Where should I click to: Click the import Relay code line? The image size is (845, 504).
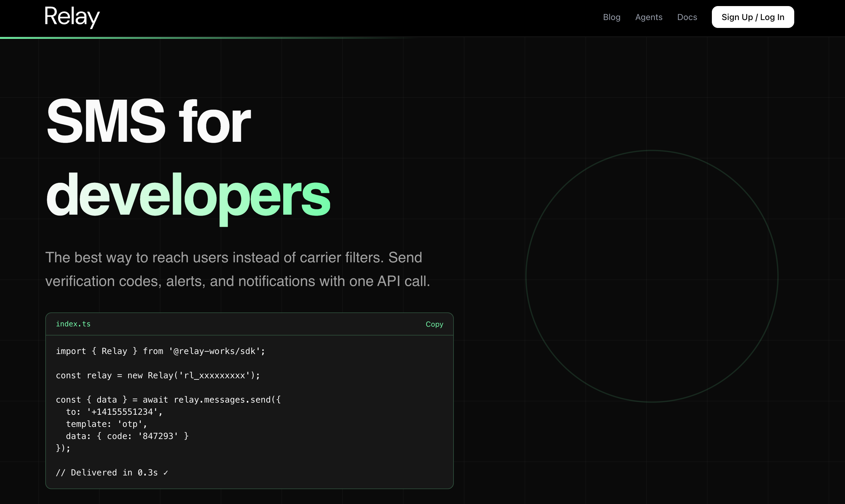click(x=160, y=351)
